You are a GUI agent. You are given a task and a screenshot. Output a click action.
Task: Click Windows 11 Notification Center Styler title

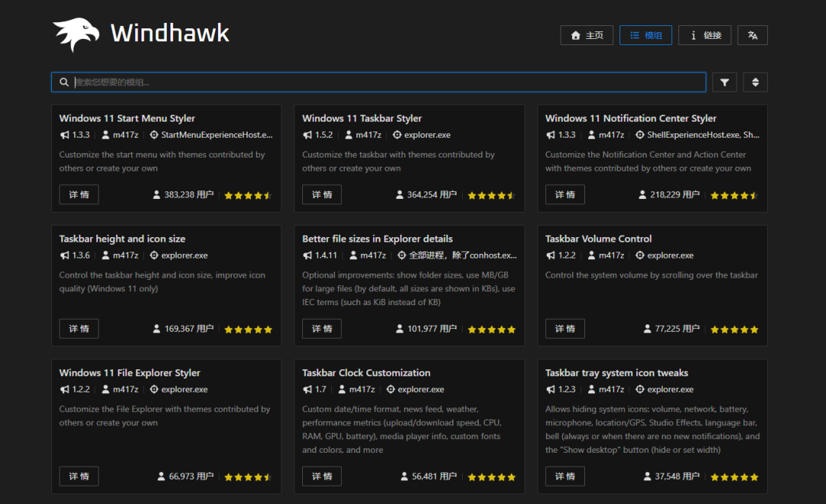[x=630, y=119]
